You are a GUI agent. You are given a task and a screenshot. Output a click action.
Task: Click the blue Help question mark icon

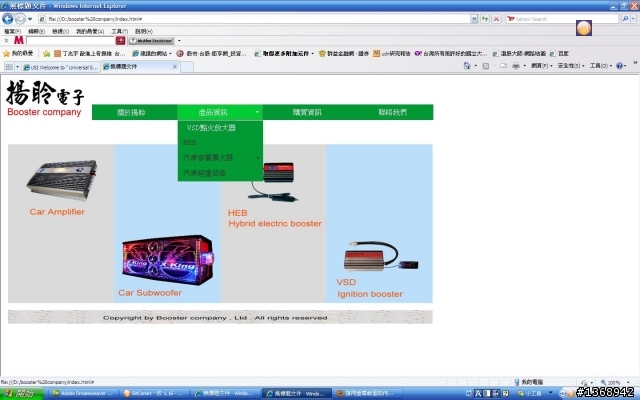tap(621, 66)
